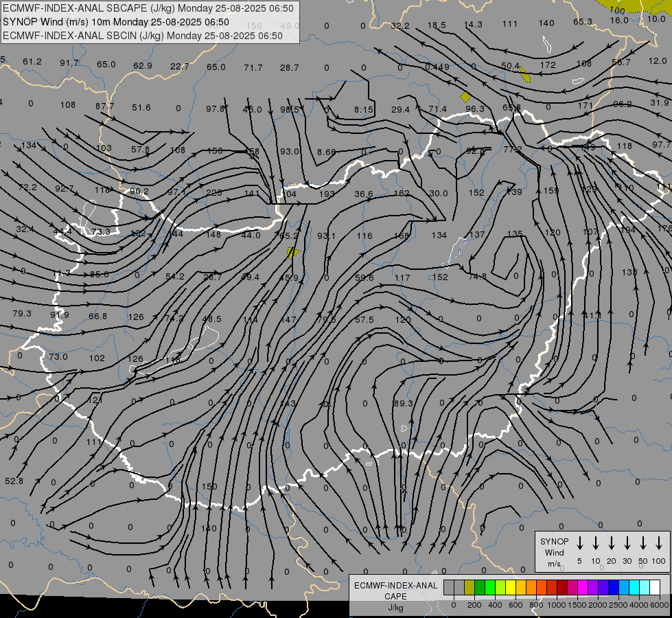Select the SYNOP Wind m/s legend label
This screenshot has width=672, height=618.
point(554,552)
